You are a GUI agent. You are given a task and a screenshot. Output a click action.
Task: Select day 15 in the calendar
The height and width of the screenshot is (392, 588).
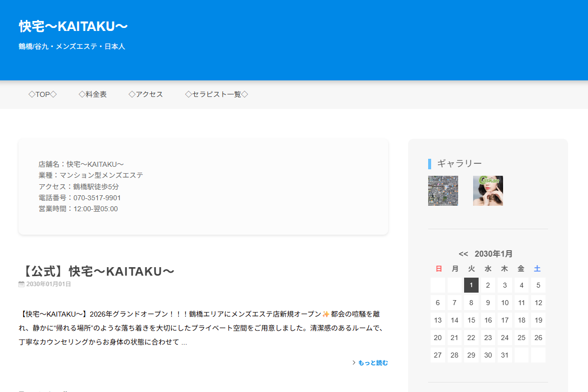(x=472, y=321)
